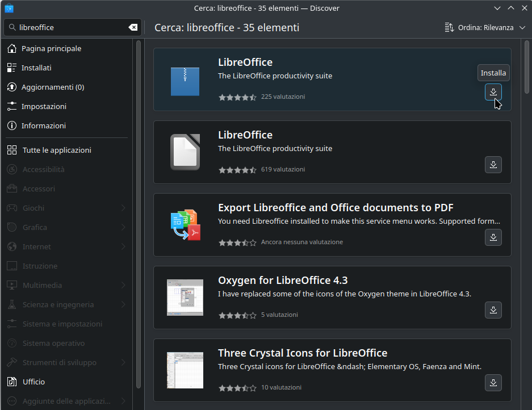Select the Ufficio category

click(33, 382)
